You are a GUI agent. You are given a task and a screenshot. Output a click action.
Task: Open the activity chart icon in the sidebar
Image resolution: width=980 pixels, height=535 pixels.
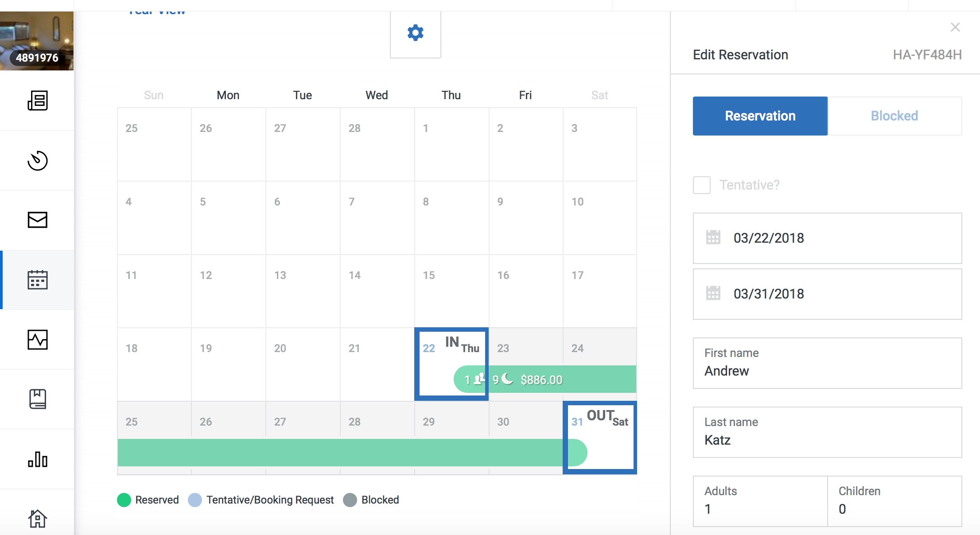[38, 340]
